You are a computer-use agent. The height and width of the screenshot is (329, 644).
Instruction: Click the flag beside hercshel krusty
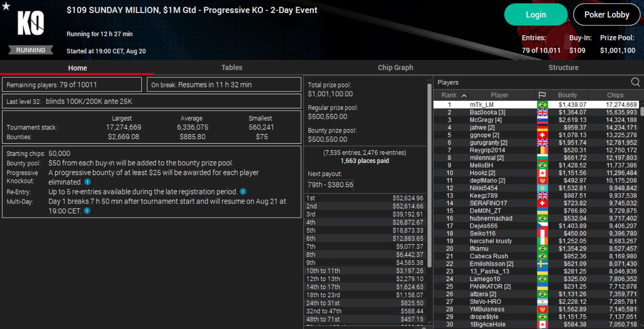(542, 241)
